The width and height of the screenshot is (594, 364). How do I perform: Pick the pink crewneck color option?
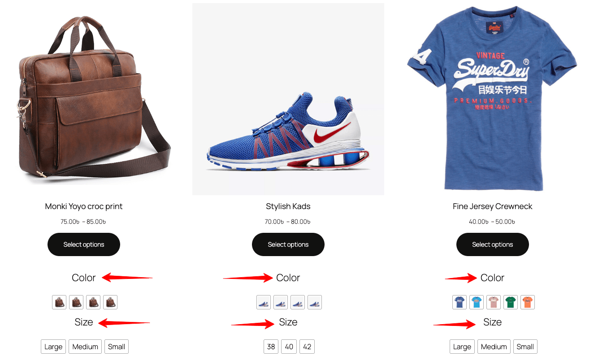tap(493, 302)
